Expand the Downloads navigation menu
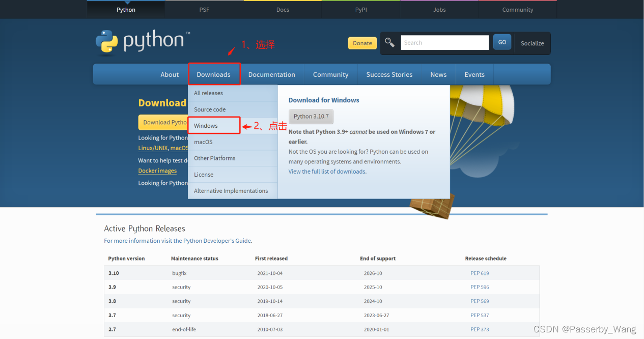Screen dimensions: 644x339 (214, 74)
